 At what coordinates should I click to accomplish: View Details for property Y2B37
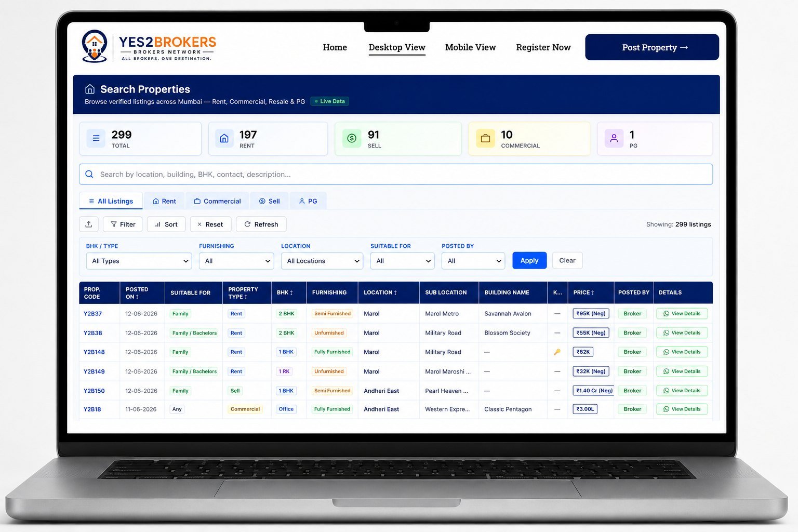pos(682,314)
